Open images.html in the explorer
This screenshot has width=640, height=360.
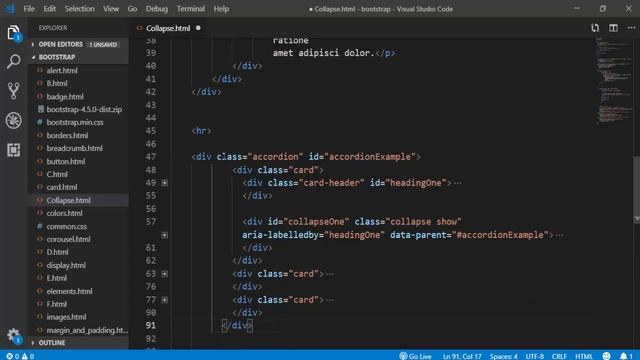(78, 317)
